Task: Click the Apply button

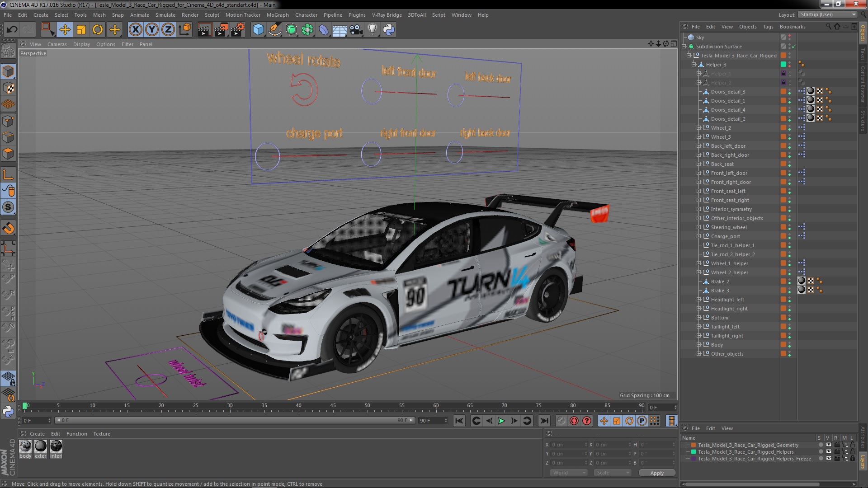Action: (657, 473)
